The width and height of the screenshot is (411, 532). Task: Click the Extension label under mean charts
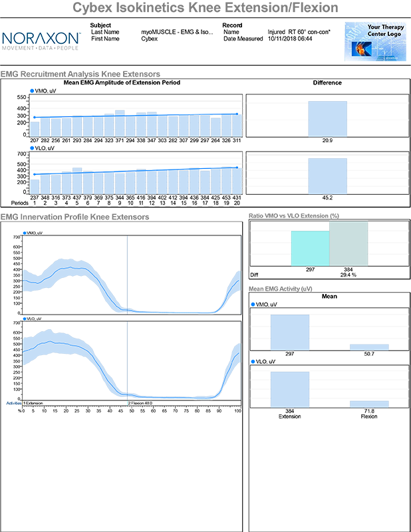point(289,416)
